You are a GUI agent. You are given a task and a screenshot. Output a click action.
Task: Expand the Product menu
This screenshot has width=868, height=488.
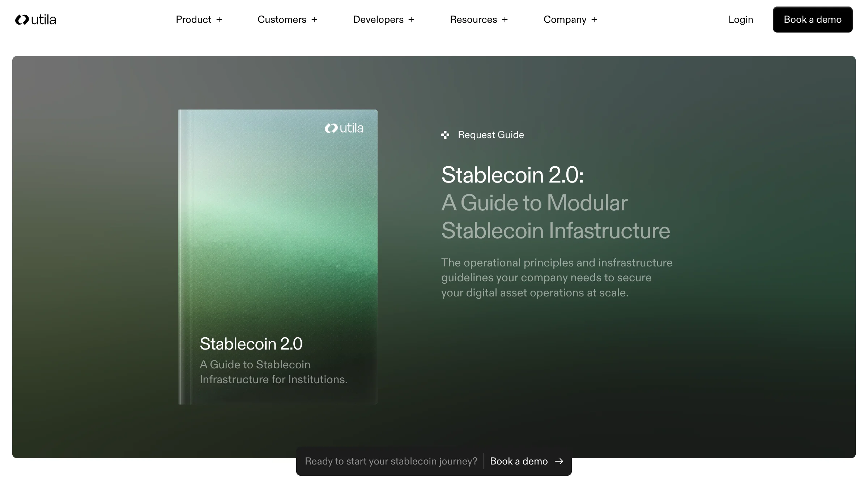point(193,20)
